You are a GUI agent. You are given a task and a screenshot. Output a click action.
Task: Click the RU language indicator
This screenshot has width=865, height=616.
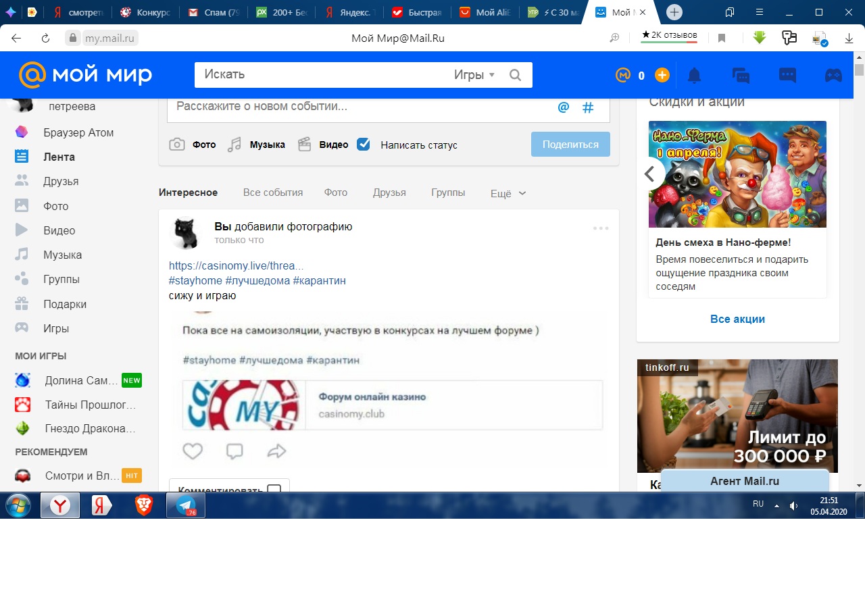tap(758, 504)
